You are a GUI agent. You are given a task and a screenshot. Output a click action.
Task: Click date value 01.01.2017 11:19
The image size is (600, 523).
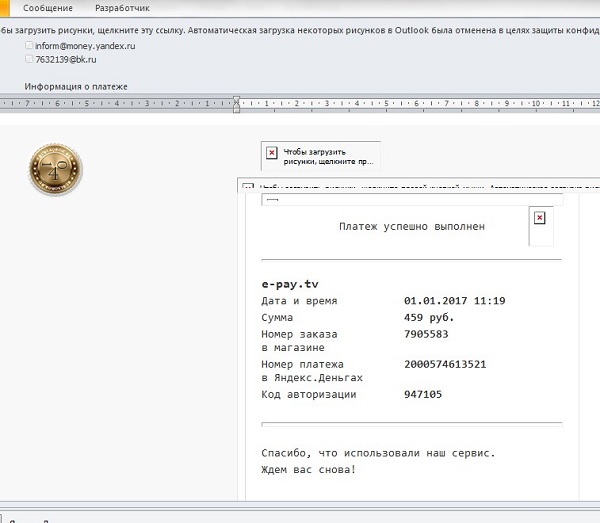click(455, 301)
